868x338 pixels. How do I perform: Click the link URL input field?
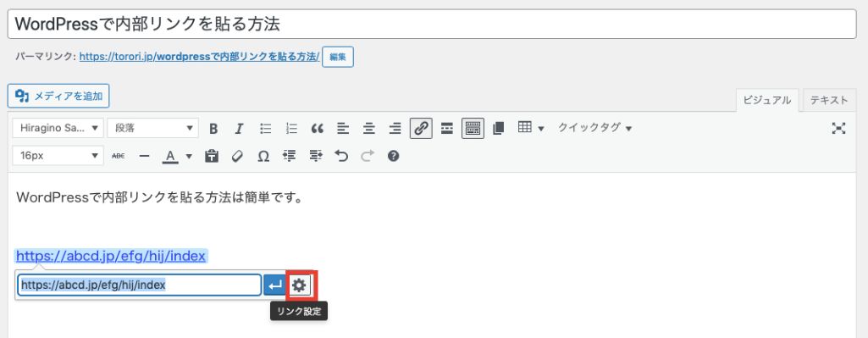140,285
